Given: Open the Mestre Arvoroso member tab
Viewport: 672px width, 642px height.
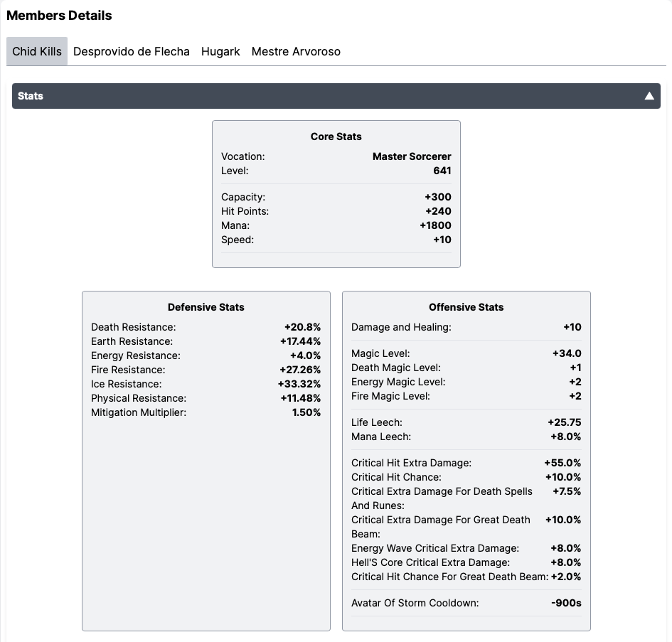Looking at the screenshot, I should coord(296,51).
